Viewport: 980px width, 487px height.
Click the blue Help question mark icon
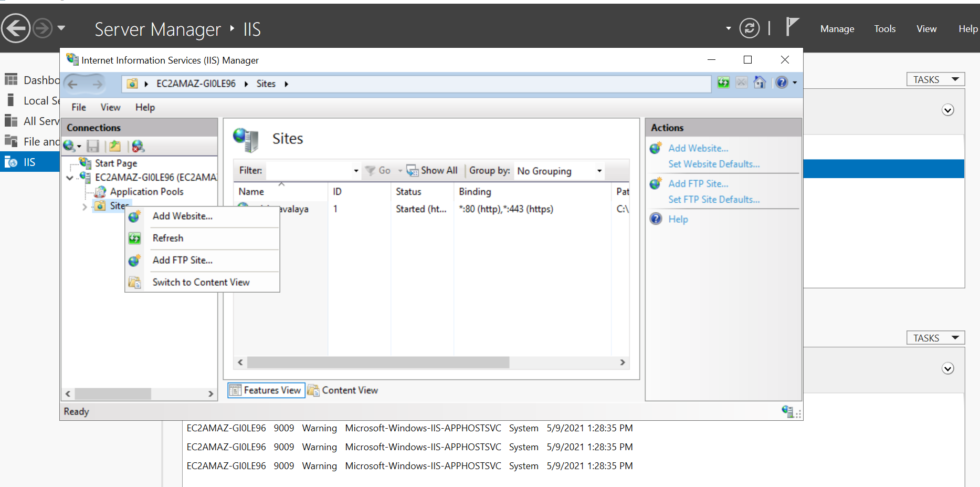point(782,82)
